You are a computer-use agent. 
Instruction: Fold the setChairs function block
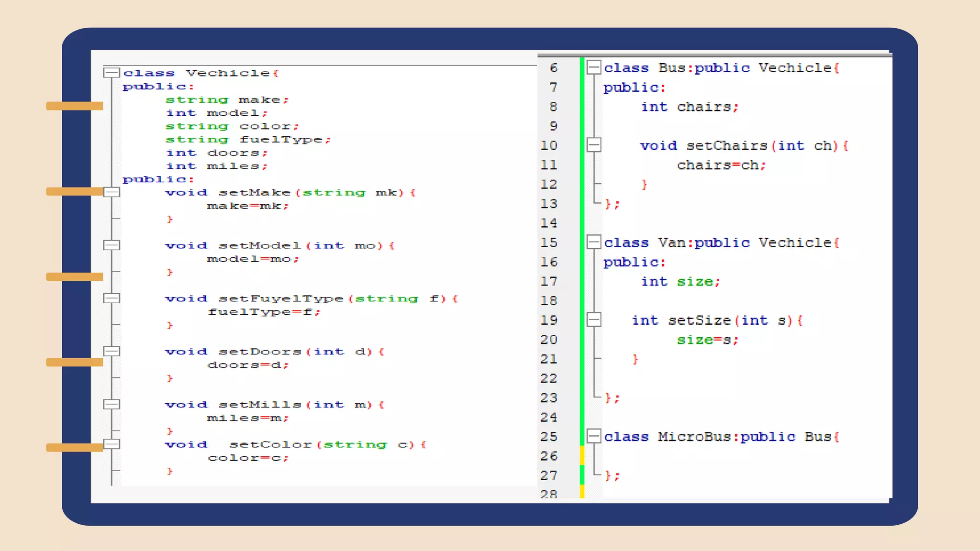tap(594, 145)
